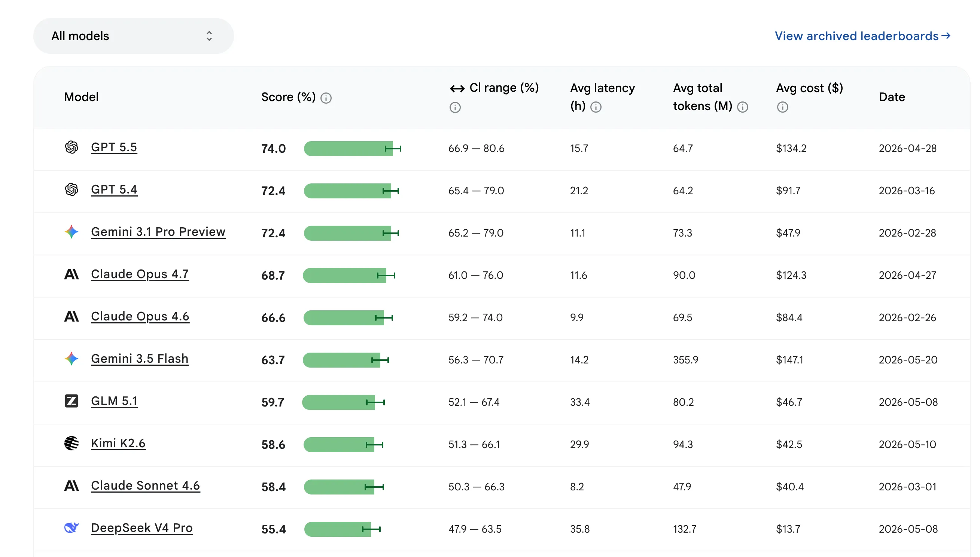980x557 pixels.
Task: Click the Score (%) column header
Action: pos(288,98)
